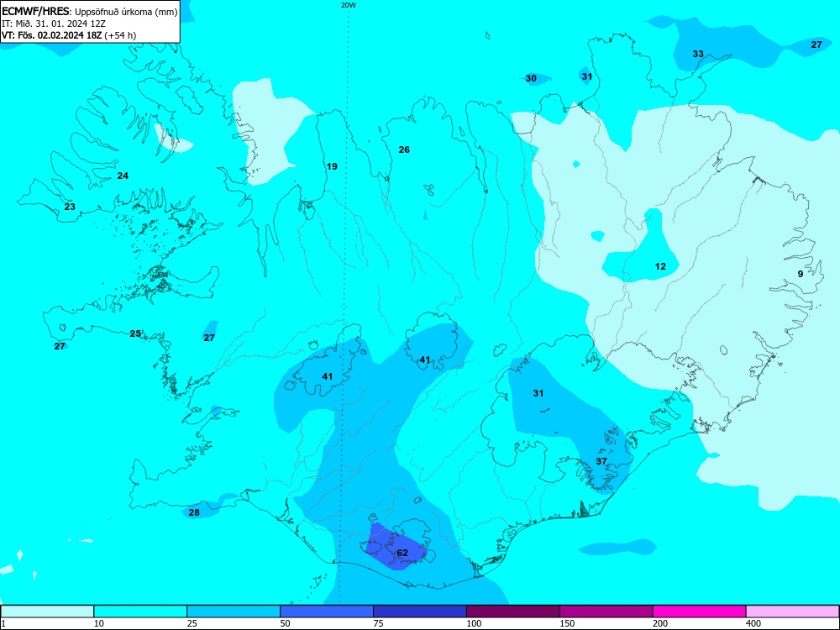Screen dimensions: 840x630
Task: Click the legend tick label 200
Action: pos(661,623)
